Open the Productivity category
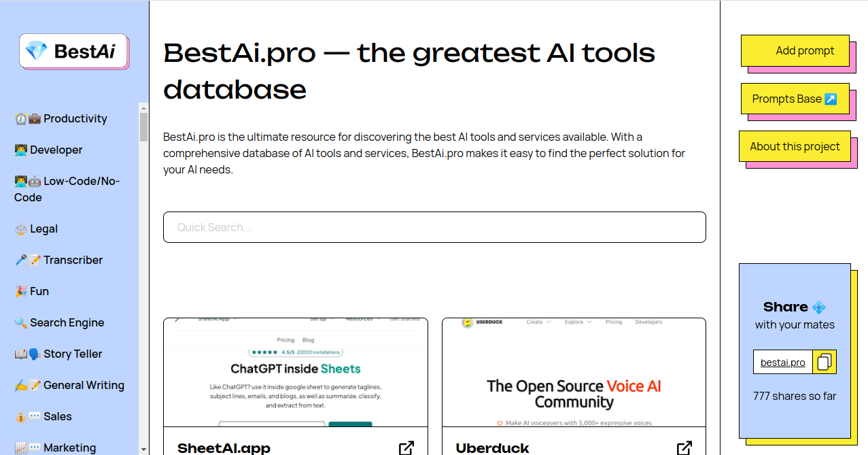The width and height of the screenshot is (868, 455). [x=60, y=118]
